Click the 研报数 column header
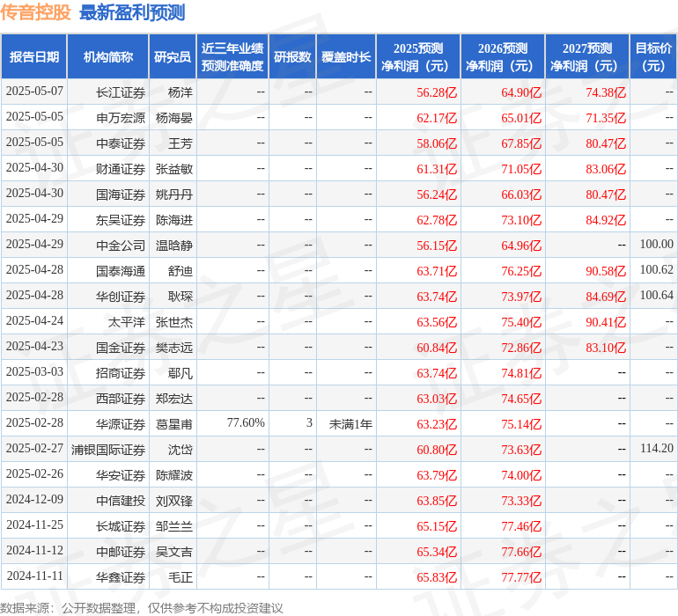The width and height of the screenshot is (678, 616). [x=292, y=56]
